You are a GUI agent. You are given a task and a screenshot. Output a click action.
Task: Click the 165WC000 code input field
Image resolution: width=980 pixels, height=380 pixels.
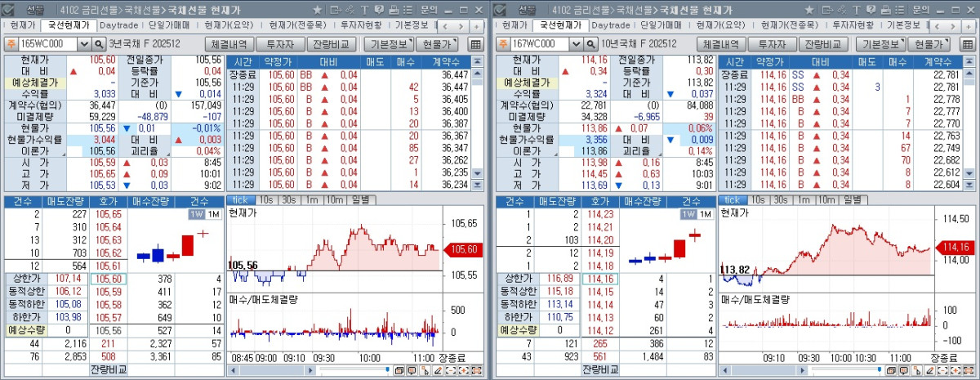coord(48,43)
